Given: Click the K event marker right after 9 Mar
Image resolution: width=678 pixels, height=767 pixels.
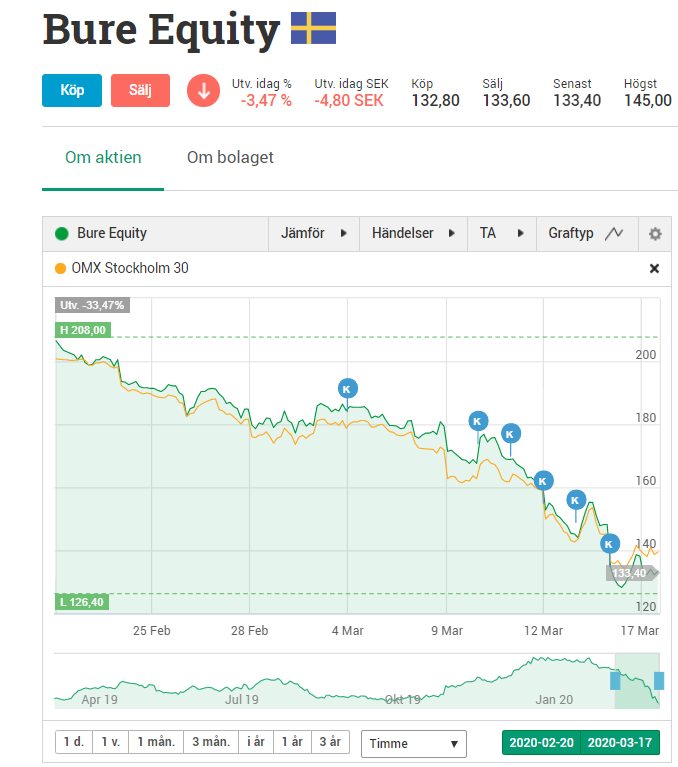Looking at the screenshot, I should [x=478, y=421].
